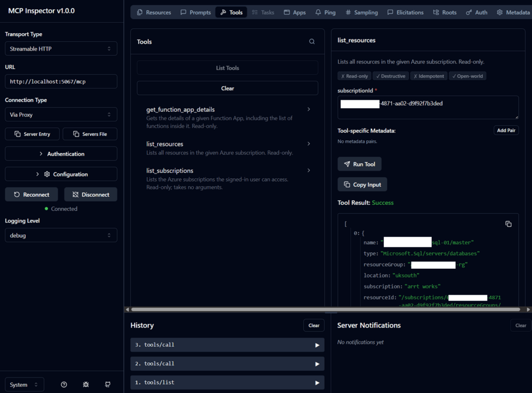Click the URL input field
The width and height of the screenshot is (532, 393).
pyautogui.click(x=61, y=82)
